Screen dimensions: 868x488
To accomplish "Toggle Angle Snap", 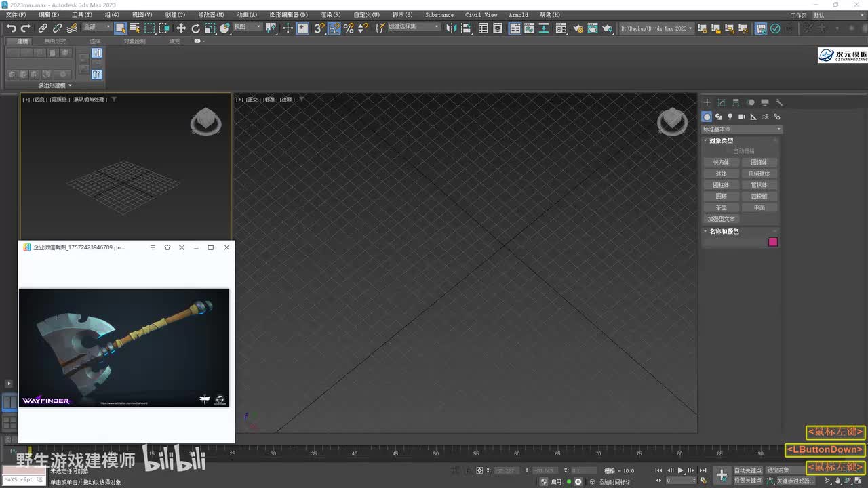I will pos(334,28).
